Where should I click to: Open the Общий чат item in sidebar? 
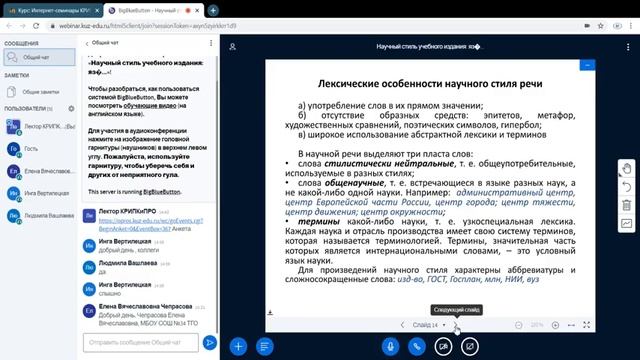pyautogui.click(x=40, y=57)
